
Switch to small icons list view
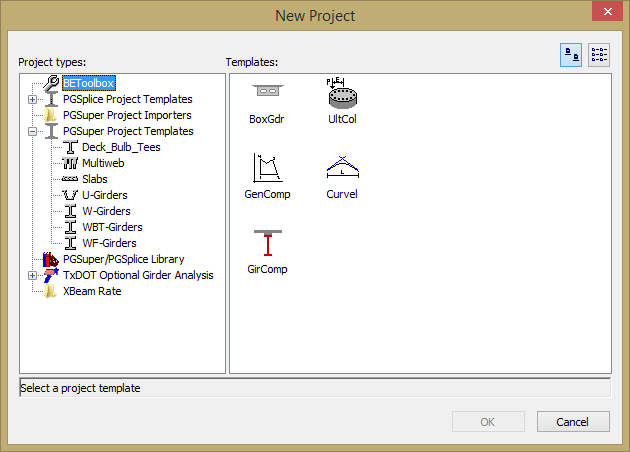(x=599, y=55)
